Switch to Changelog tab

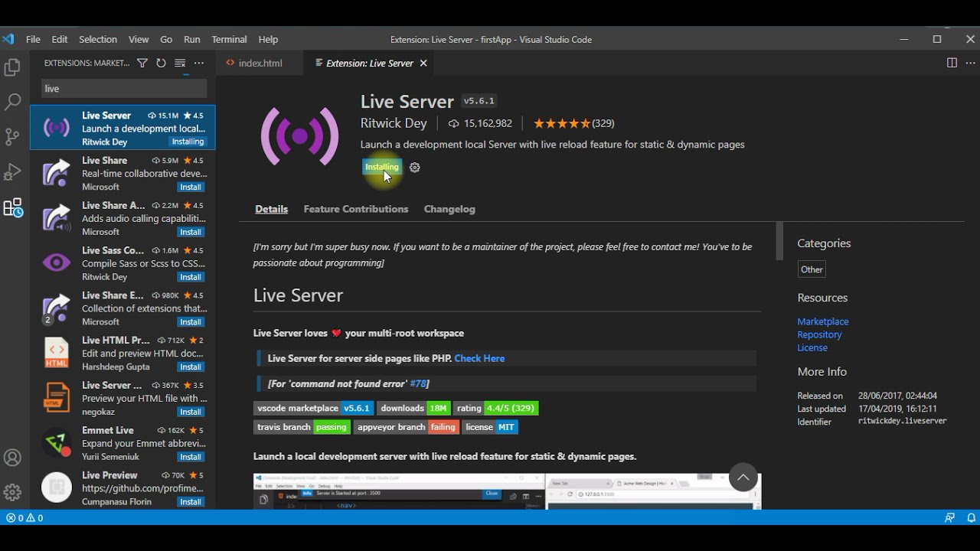point(449,209)
